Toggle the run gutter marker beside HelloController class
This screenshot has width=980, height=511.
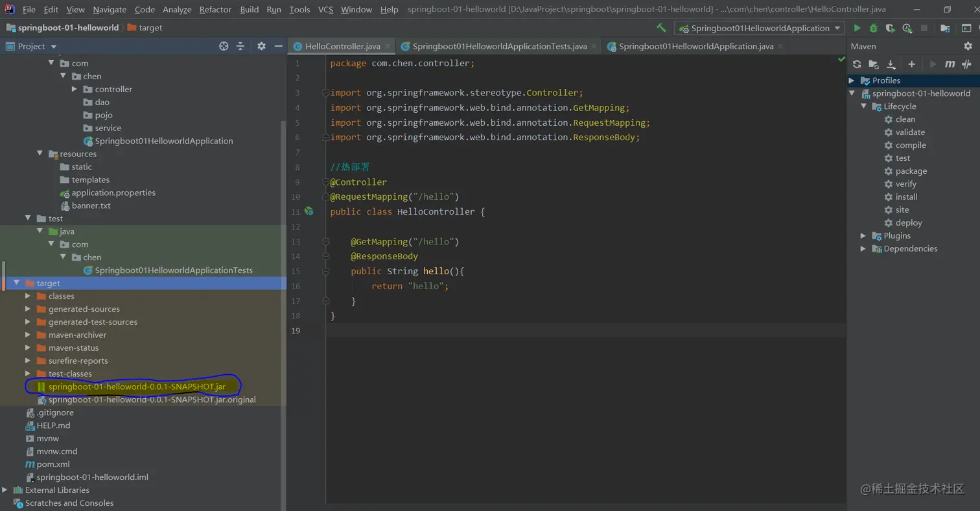pyautogui.click(x=309, y=211)
